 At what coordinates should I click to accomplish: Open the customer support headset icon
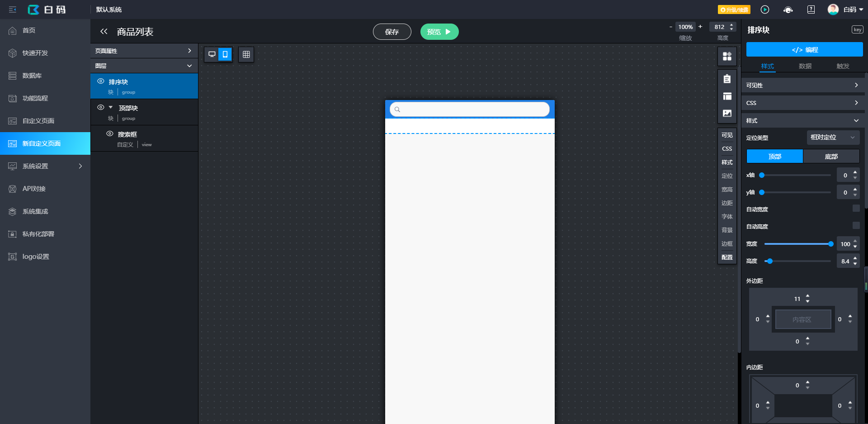(x=788, y=10)
